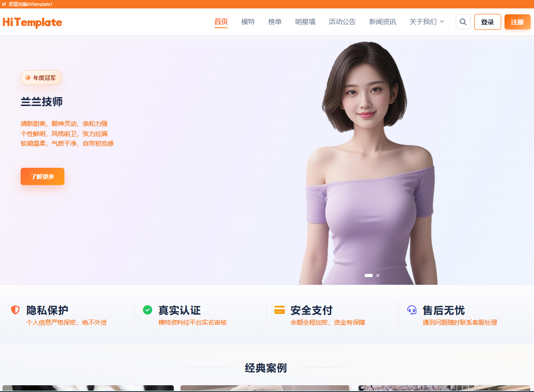Click the 售后无忧 headset icon
Image resolution: width=534 pixels, height=392 pixels.
pos(412,310)
